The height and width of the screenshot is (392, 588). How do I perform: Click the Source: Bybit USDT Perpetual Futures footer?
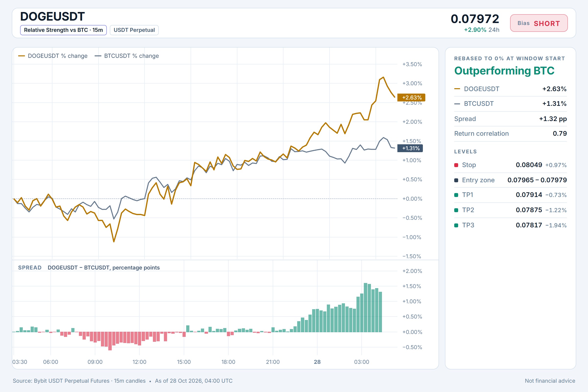click(79, 381)
